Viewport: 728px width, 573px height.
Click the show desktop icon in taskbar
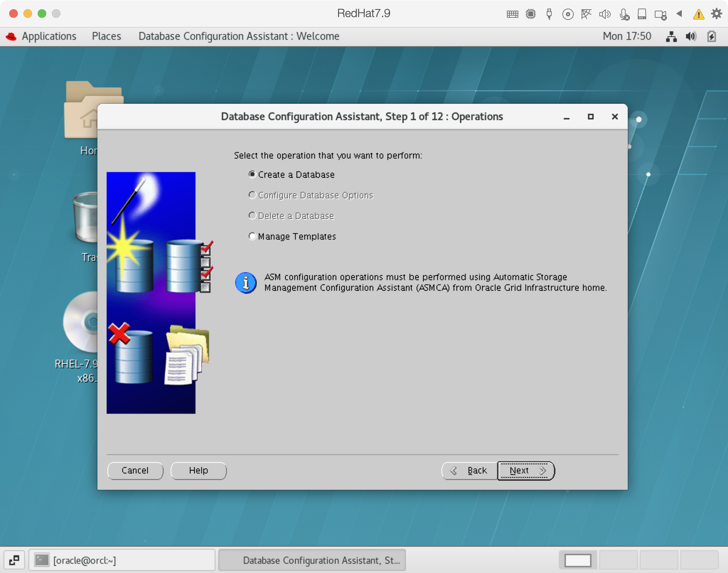14,560
